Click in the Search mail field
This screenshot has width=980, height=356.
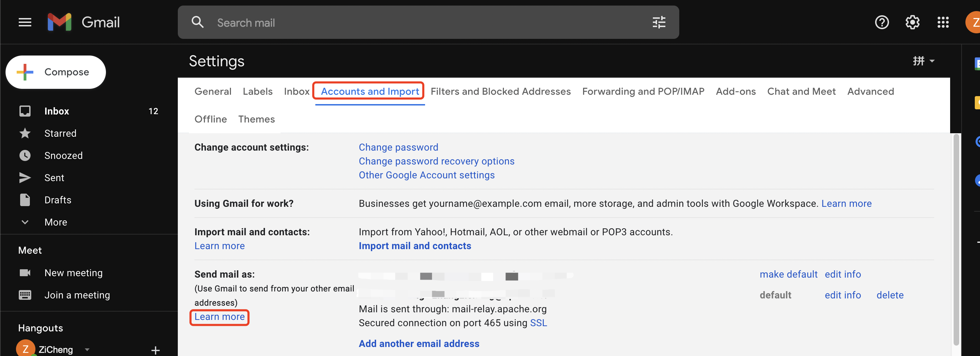point(418,23)
